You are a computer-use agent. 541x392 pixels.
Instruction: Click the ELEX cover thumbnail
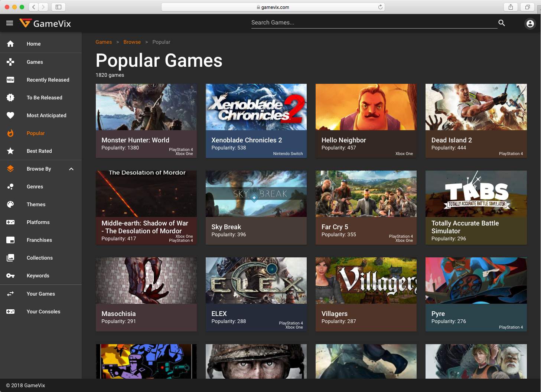point(256,280)
